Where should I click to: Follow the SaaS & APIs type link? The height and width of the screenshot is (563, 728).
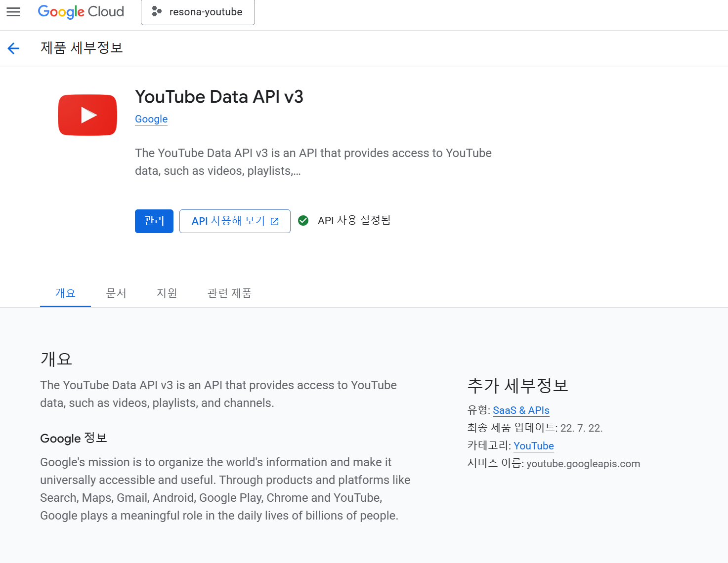[x=521, y=410]
